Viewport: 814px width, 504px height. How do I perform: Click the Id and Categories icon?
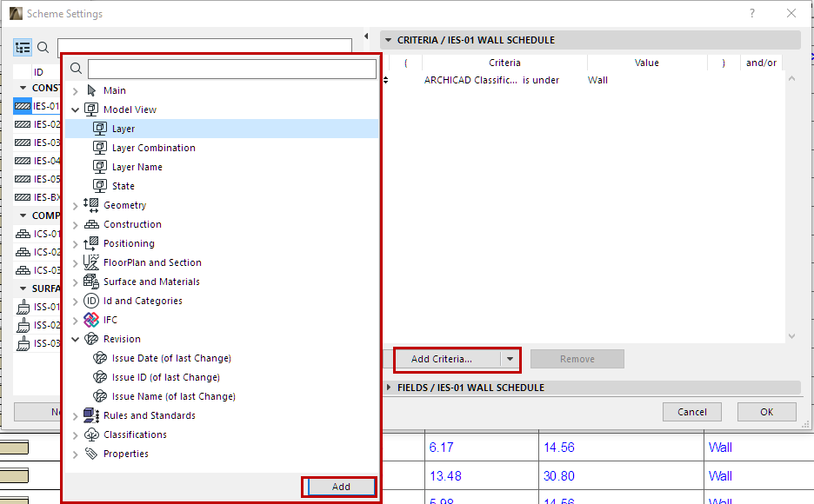[91, 301]
